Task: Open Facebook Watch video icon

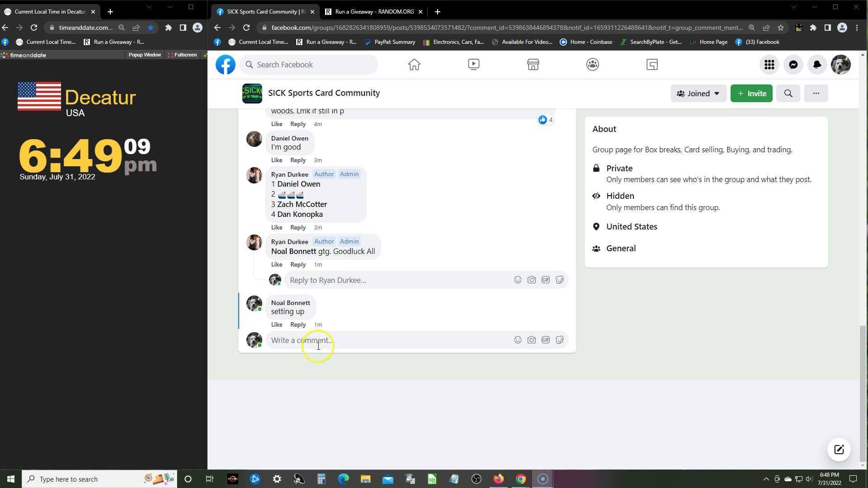Action: pos(473,65)
